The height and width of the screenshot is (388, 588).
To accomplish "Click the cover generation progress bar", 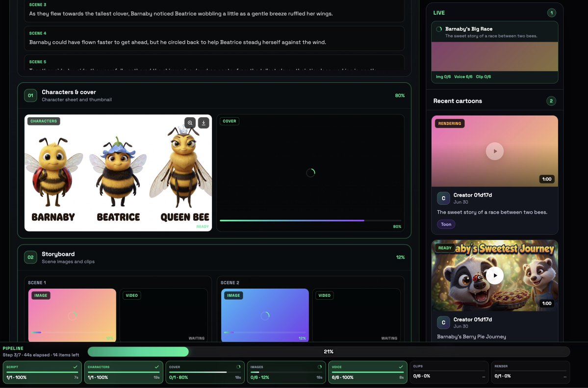I will [310, 221].
